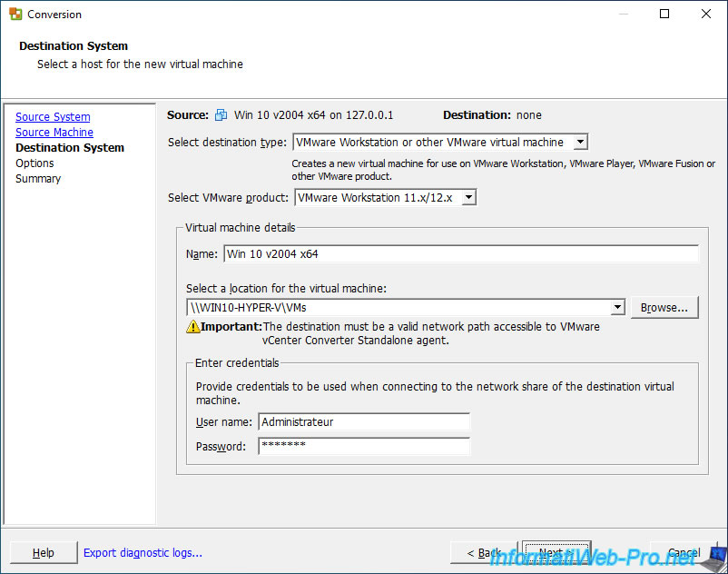Click the Options step in sidebar
This screenshot has height=574, width=728.
(34, 163)
